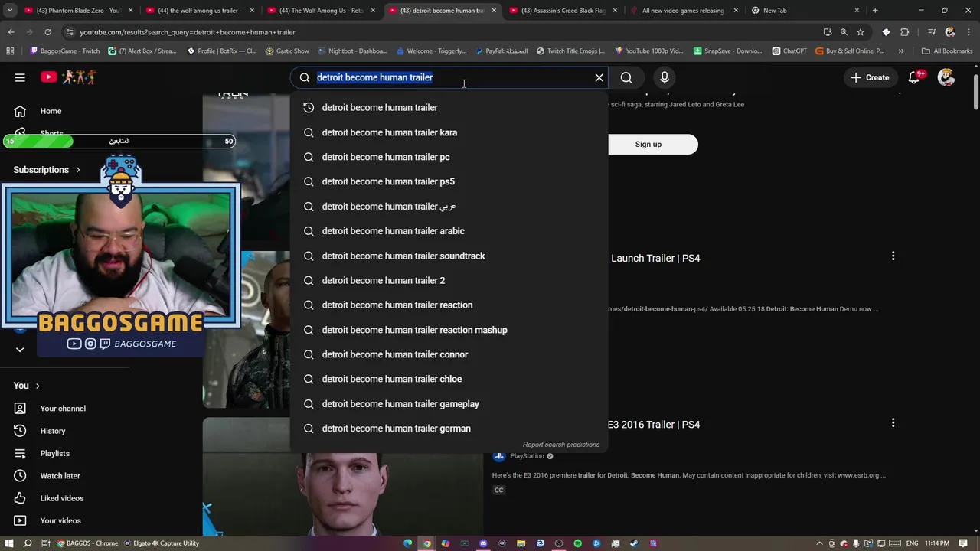
Task: Open the Chrome extensions puzzle icon
Action: [904, 32]
